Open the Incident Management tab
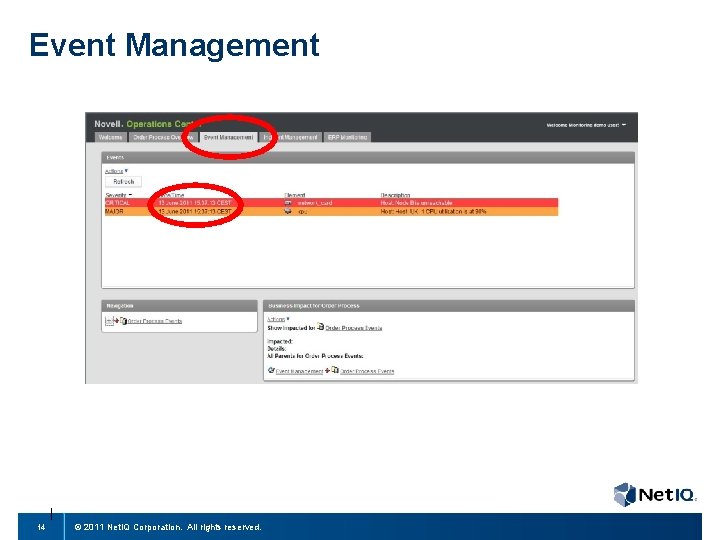Viewport: 720px width, 540px height. tap(291, 137)
